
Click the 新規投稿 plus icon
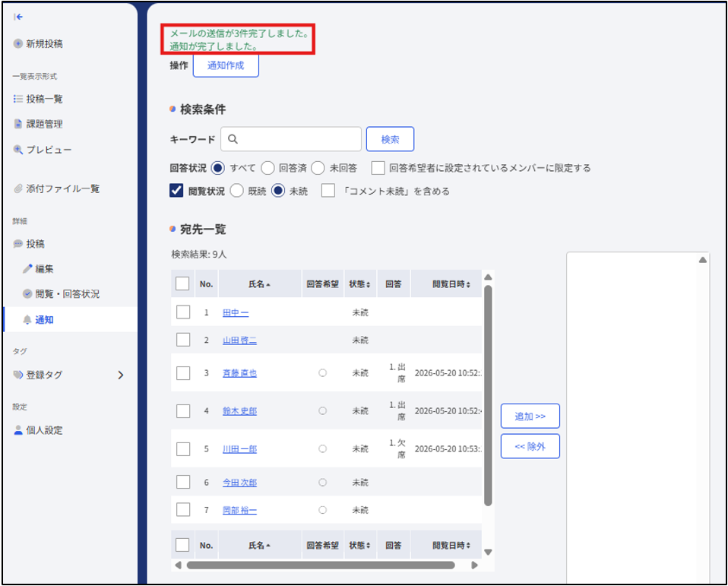pos(18,43)
